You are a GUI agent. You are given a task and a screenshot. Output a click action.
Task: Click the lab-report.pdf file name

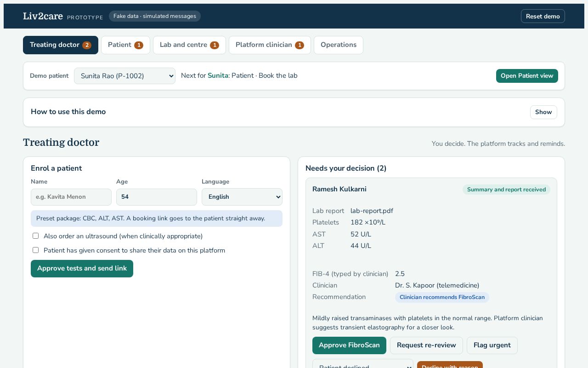372,211
